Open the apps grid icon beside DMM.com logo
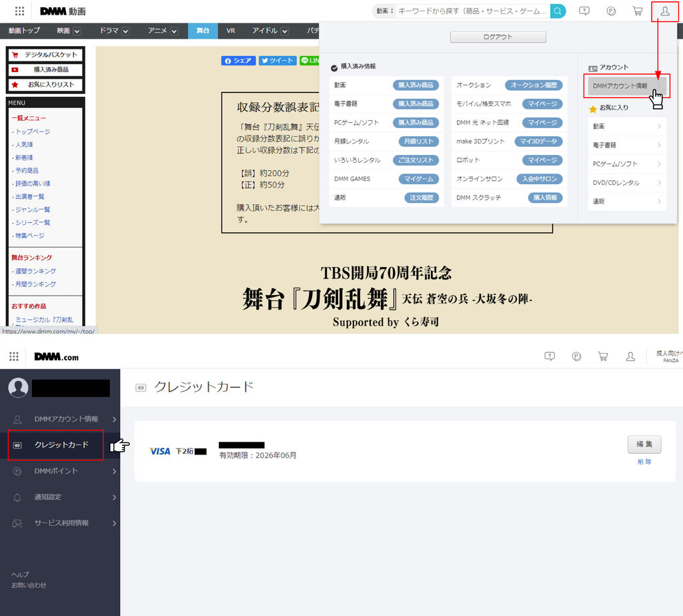 tap(14, 356)
